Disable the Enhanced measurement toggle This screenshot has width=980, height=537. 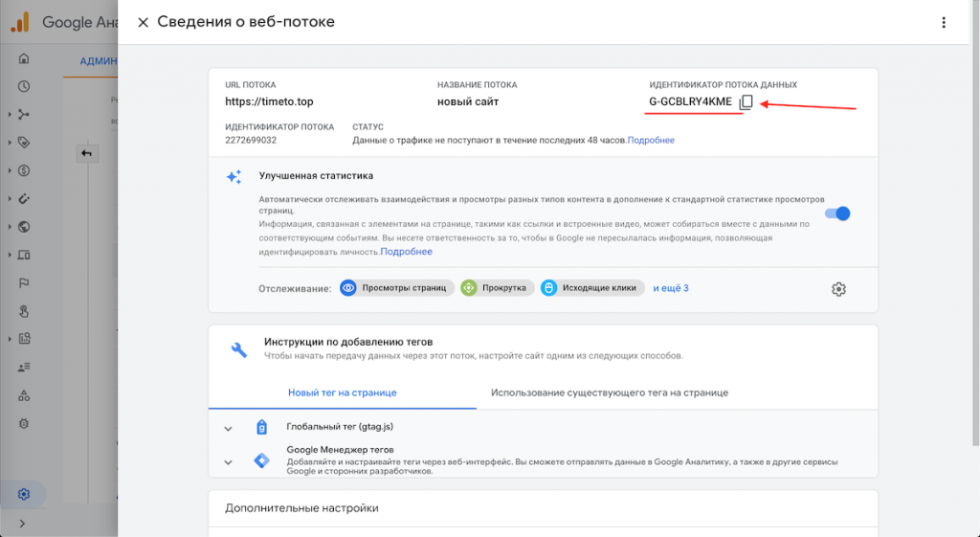coord(837,213)
